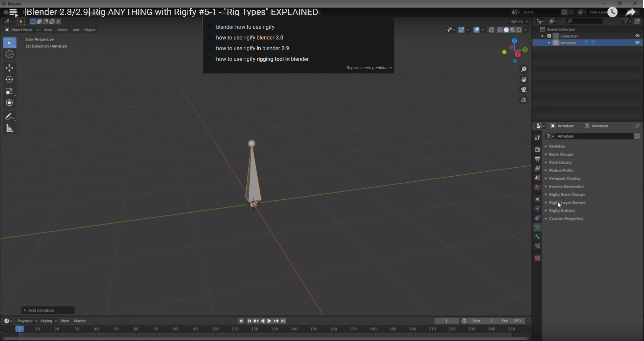Open the timeline Playback menu
The height and width of the screenshot is (341, 644).
[27, 321]
